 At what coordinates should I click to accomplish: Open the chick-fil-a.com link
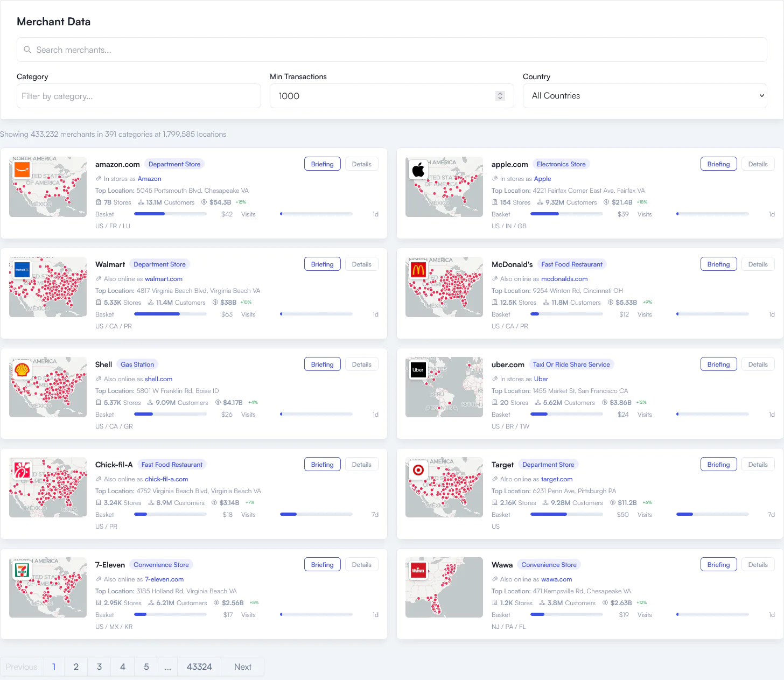pos(166,479)
